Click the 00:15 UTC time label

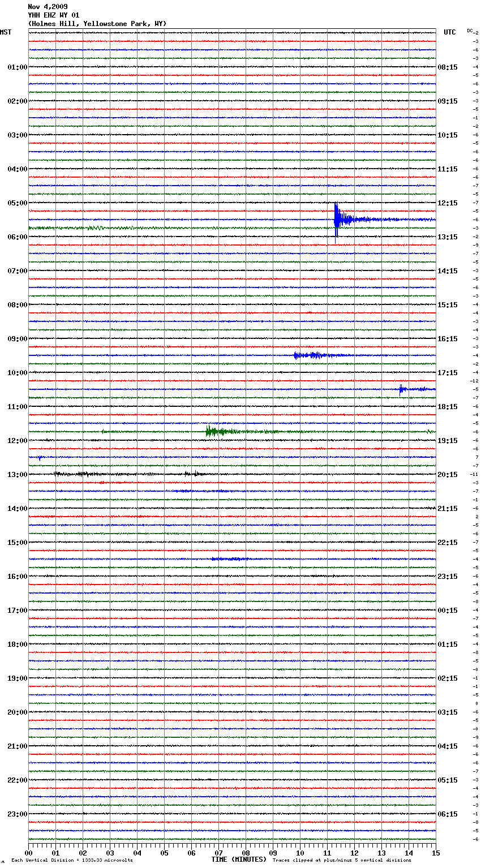(448, 611)
